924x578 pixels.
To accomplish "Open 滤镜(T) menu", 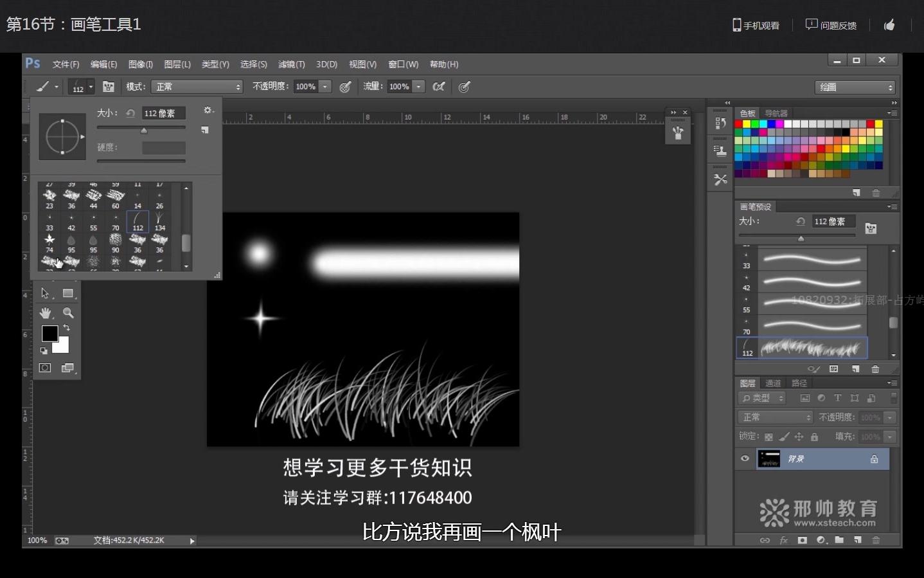I will coord(291,64).
